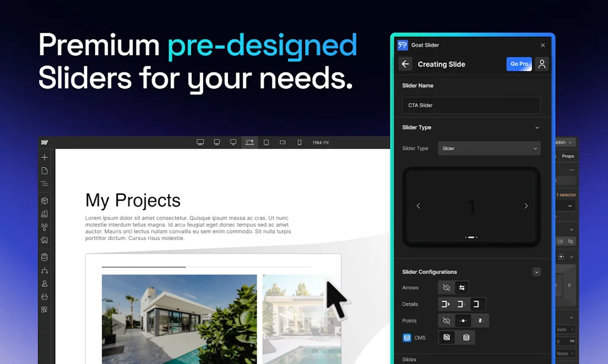Open the Assets image icon
The width and height of the screenshot is (608, 364).
[45, 240]
